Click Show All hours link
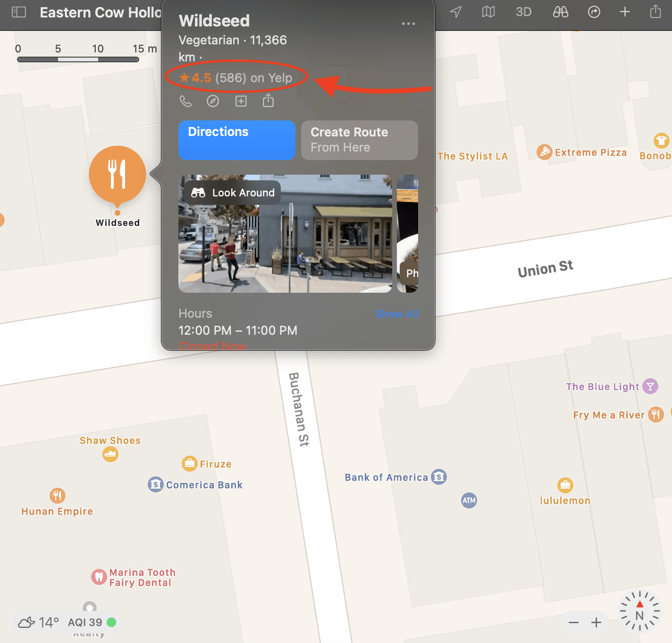This screenshot has width=672, height=643. click(396, 314)
